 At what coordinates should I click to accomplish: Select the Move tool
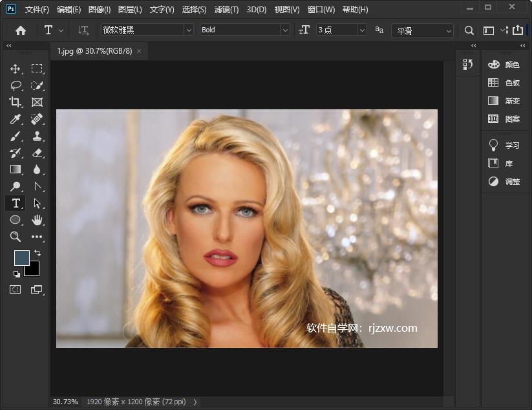16,69
